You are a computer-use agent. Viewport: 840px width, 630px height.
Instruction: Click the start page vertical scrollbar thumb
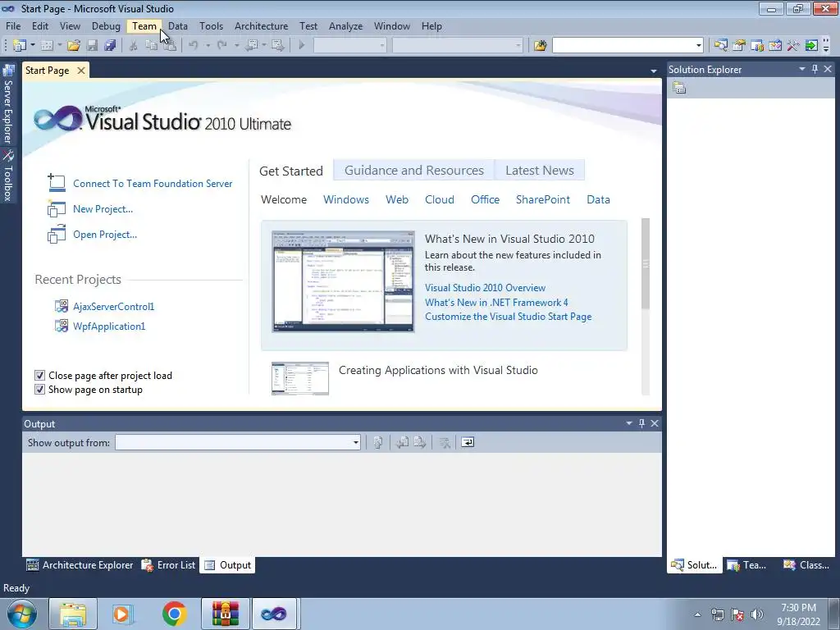point(646,263)
